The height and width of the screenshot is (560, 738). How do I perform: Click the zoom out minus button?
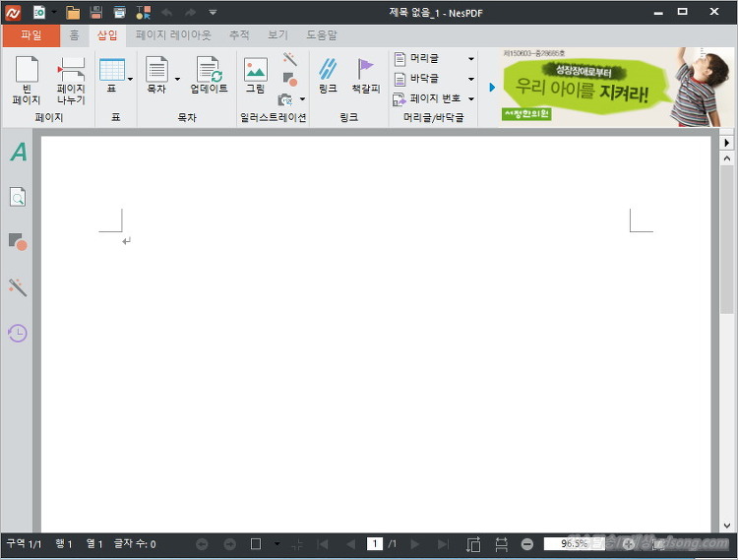click(527, 543)
